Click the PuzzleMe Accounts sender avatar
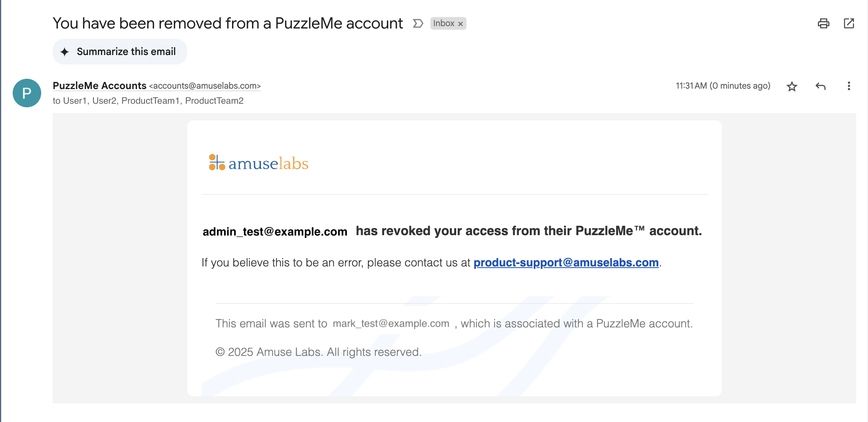 pyautogui.click(x=27, y=93)
